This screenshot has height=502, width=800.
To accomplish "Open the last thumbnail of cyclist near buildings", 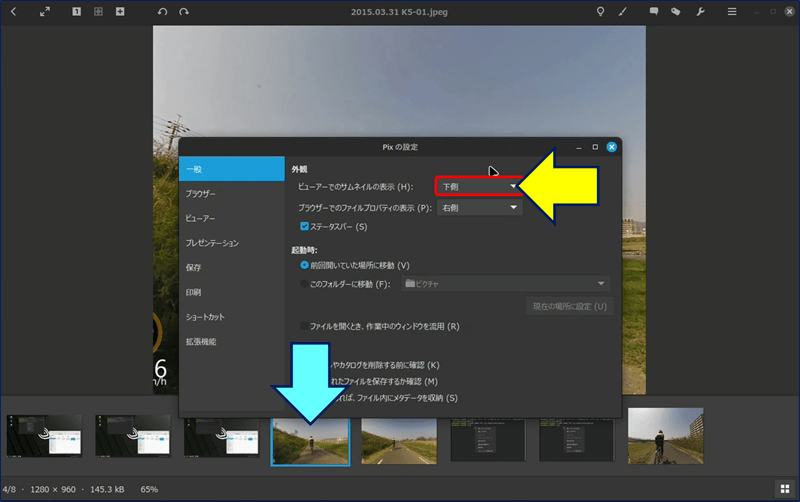I will [x=665, y=436].
